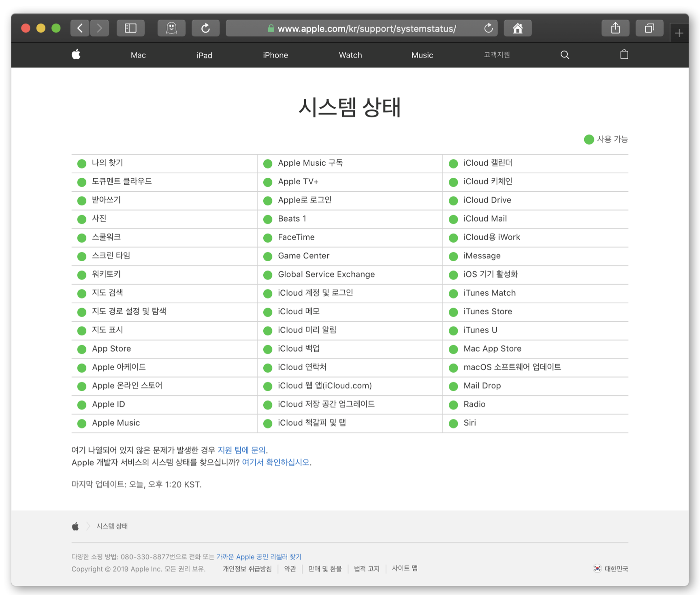Go back using the Safari back arrow

(x=80, y=28)
